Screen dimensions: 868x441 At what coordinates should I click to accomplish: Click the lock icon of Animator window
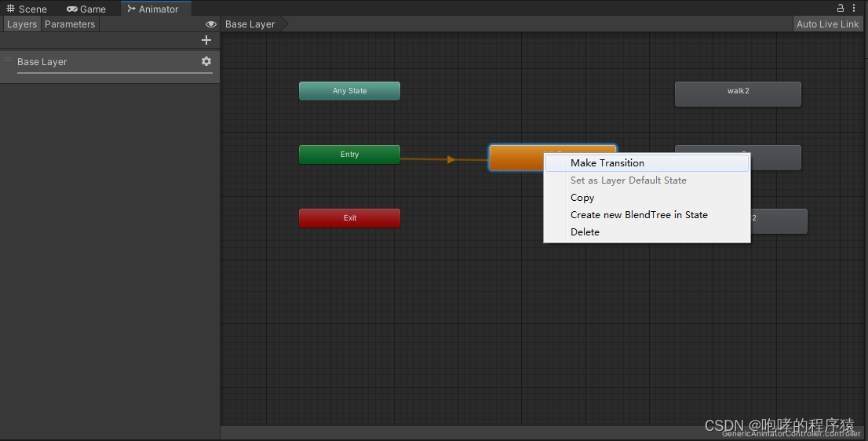(x=841, y=8)
